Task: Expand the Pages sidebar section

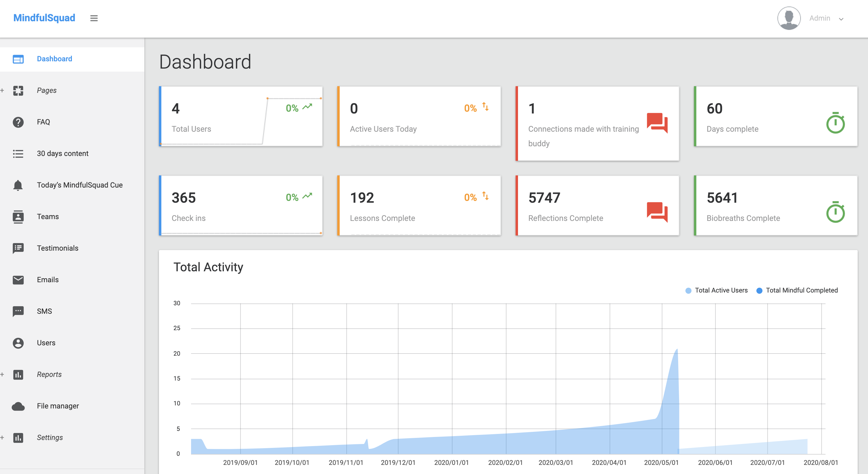Action: coord(46,90)
